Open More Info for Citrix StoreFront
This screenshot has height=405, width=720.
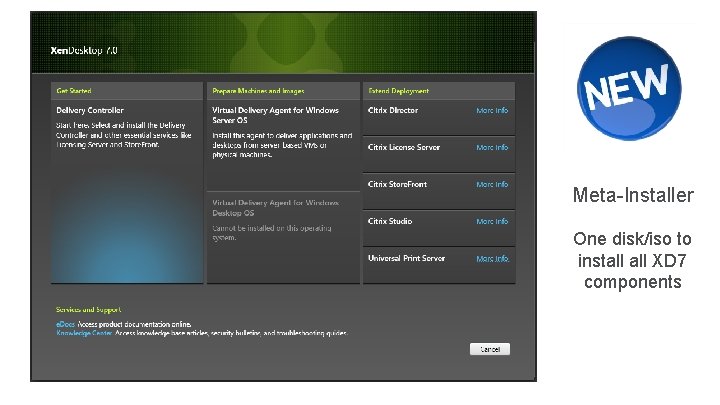(x=492, y=185)
